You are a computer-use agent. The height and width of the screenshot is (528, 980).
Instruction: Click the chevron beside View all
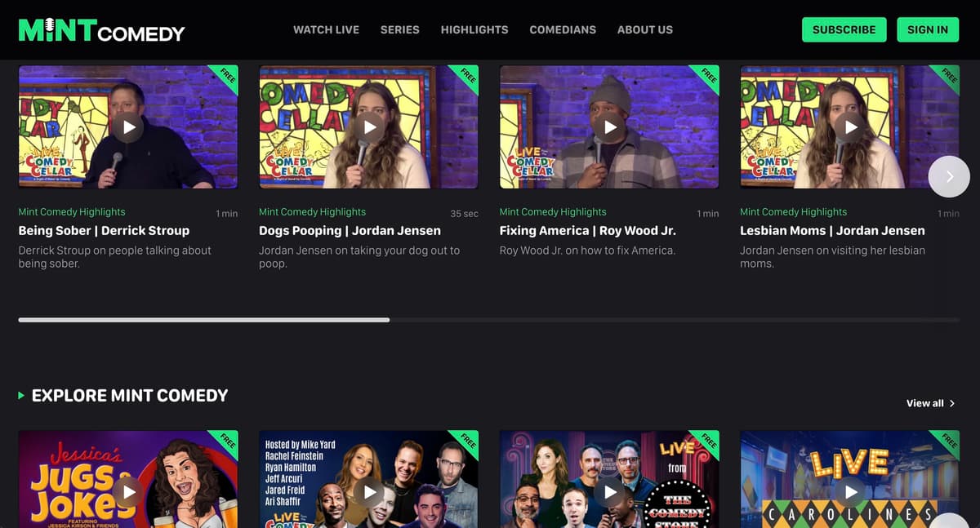tap(952, 403)
